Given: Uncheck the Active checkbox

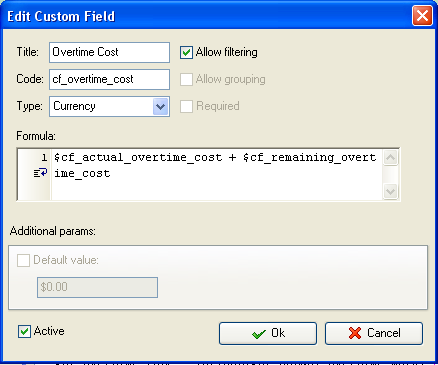Looking at the screenshot, I should [x=24, y=331].
